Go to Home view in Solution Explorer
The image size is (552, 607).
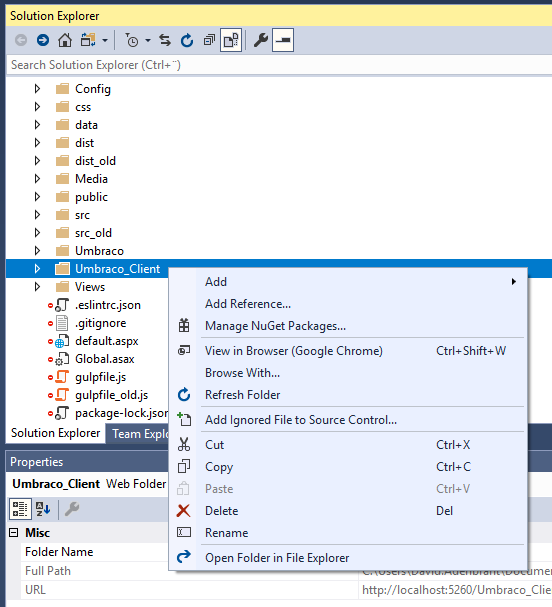coord(65,40)
